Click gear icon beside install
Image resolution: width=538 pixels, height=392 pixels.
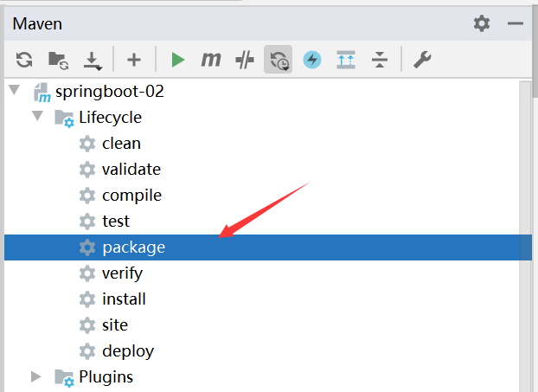[x=87, y=299]
